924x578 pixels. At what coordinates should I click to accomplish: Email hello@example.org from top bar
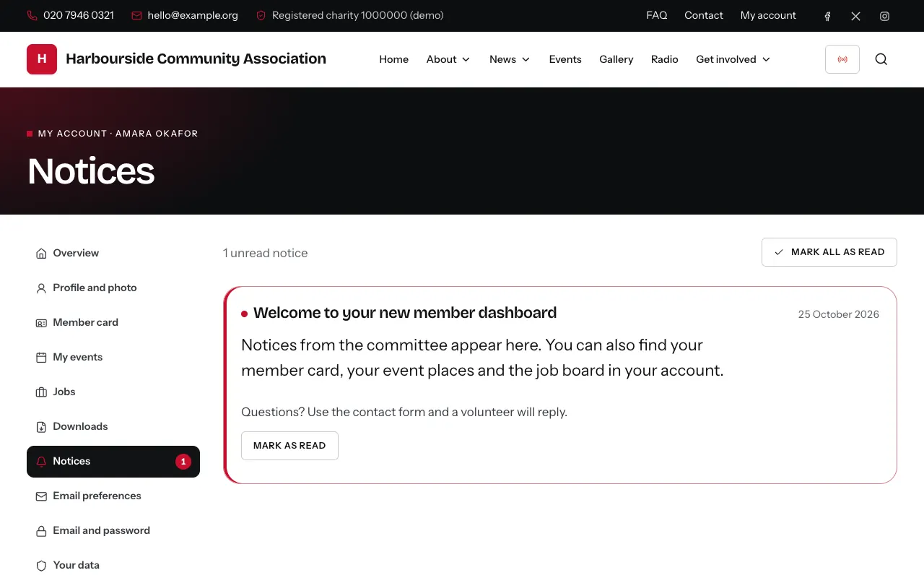click(x=193, y=15)
